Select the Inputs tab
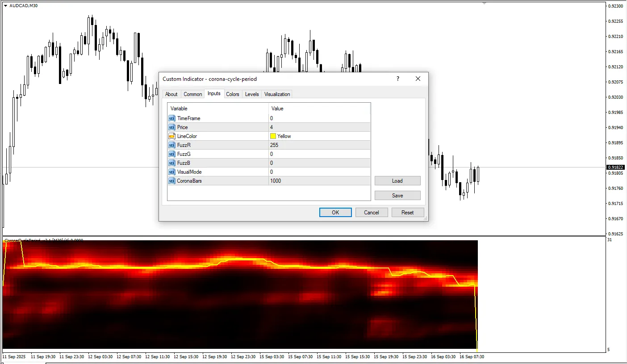The height and width of the screenshot is (364, 627). tap(214, 94)
